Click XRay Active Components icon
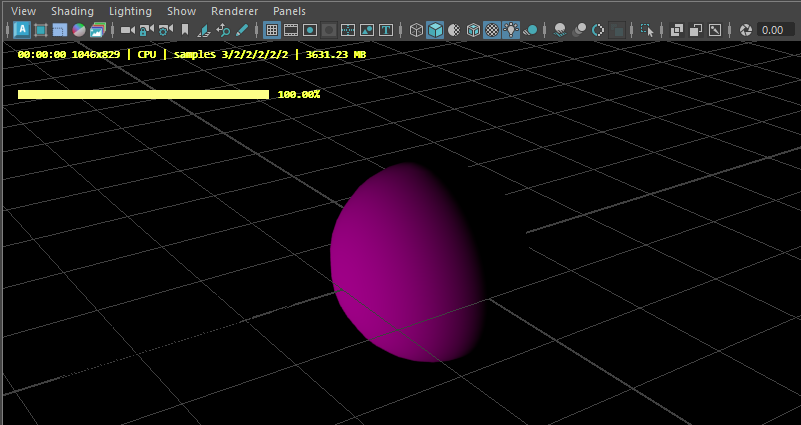The height and width of the screenshot is (425, 801). point(696,30)
